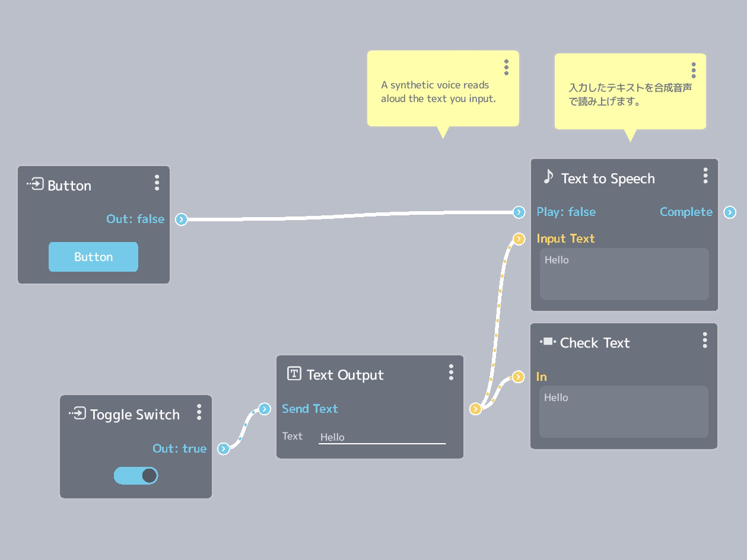Open the Button node's three-dot menu
Image resolution: width=747 pixels, height=560 pixels.
[x=157, y=183]
